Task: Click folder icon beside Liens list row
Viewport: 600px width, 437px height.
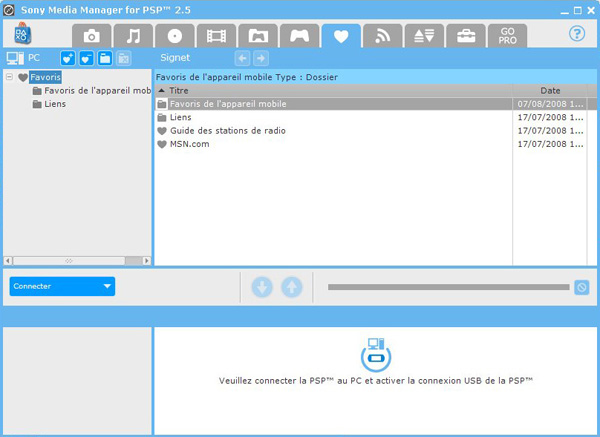Action: [x=162, y=117]
